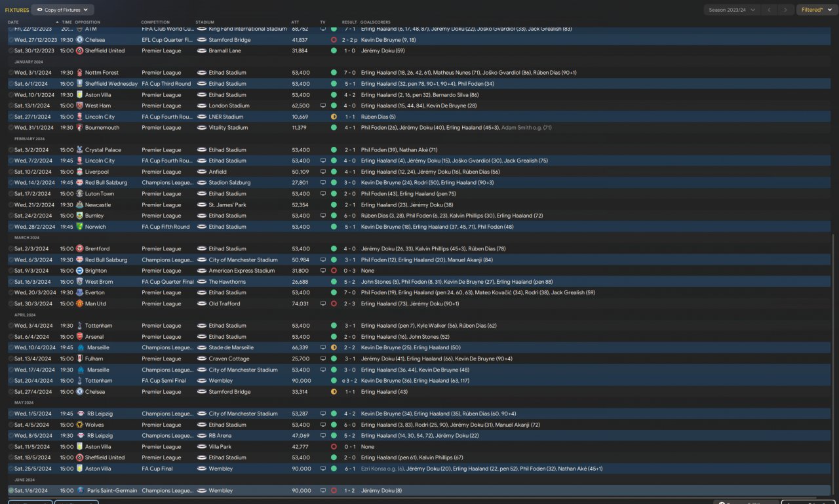This screenshot has height=504, width=839.
Task: Sort by the Goalscorers column header
Action: pyautogui.click(x=375, y=22)
